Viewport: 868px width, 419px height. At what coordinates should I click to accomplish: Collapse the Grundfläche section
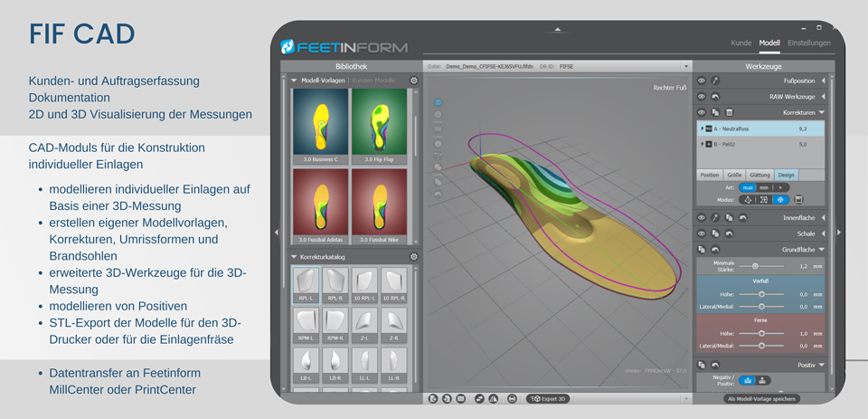tap(822, 250)
